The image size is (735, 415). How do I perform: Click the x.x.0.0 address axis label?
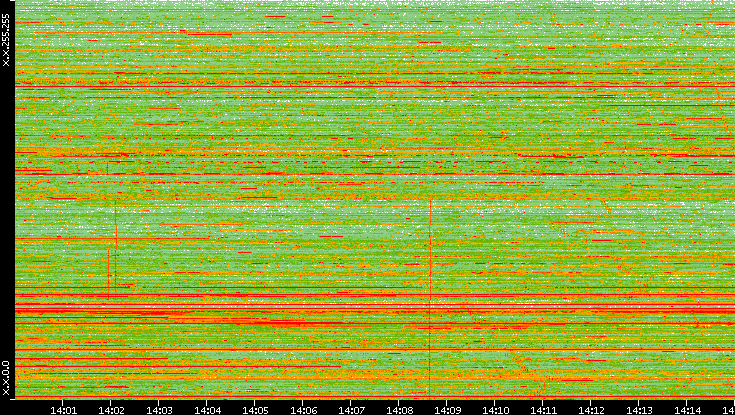6,378
